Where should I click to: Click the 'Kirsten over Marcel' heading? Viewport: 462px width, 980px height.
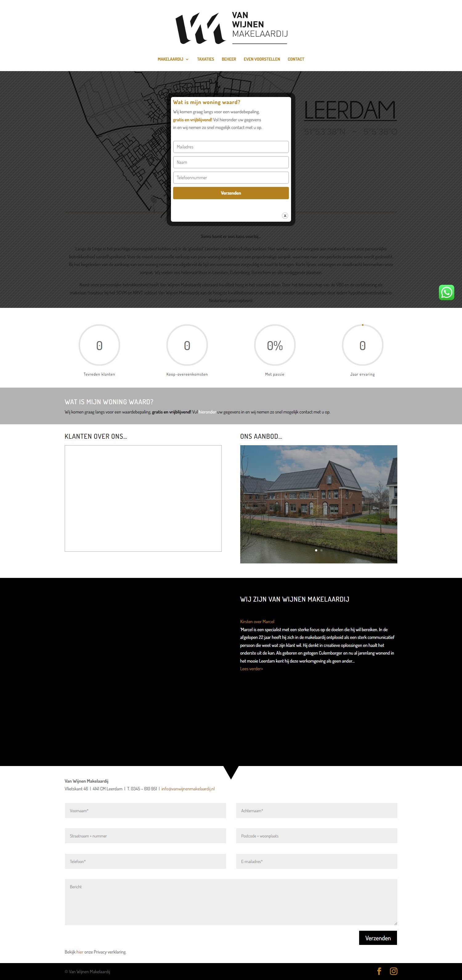tap(257, 622)
